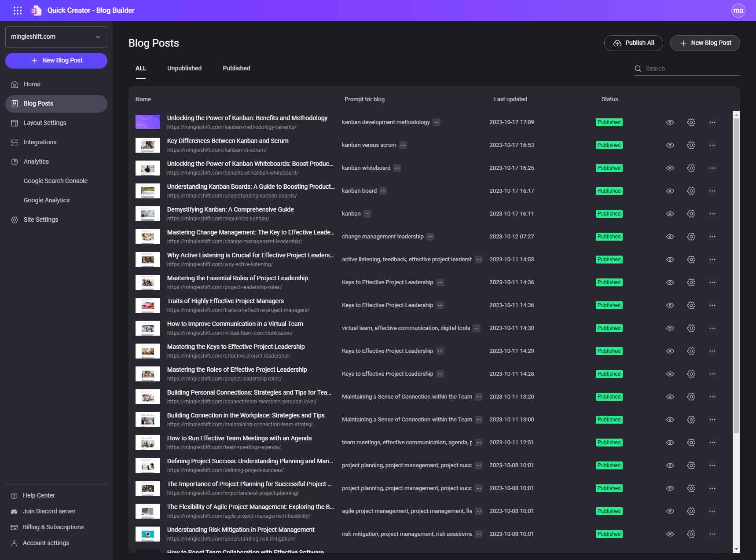
Task: Expand the mingleshift.com domain dropdown
Action: point(98,37)
